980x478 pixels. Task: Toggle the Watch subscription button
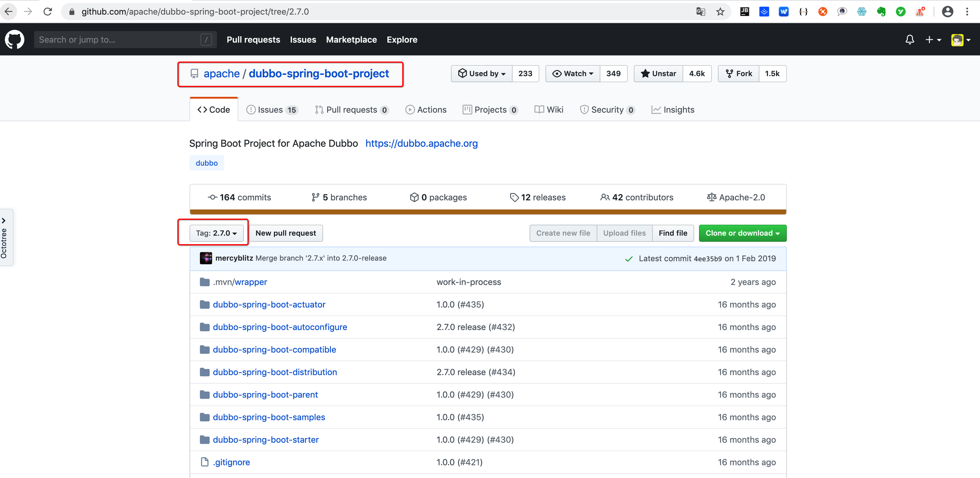click(573, 74)
